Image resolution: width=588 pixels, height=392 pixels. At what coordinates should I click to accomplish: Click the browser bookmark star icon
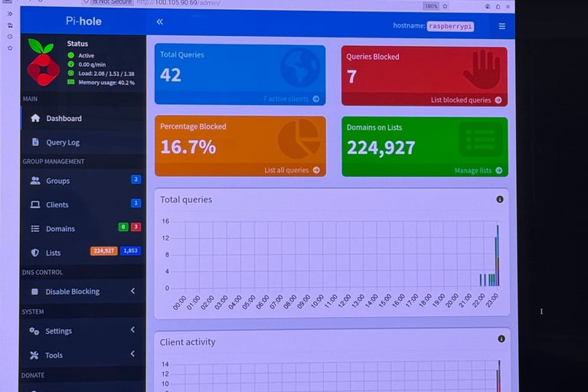tap(445, 6)
